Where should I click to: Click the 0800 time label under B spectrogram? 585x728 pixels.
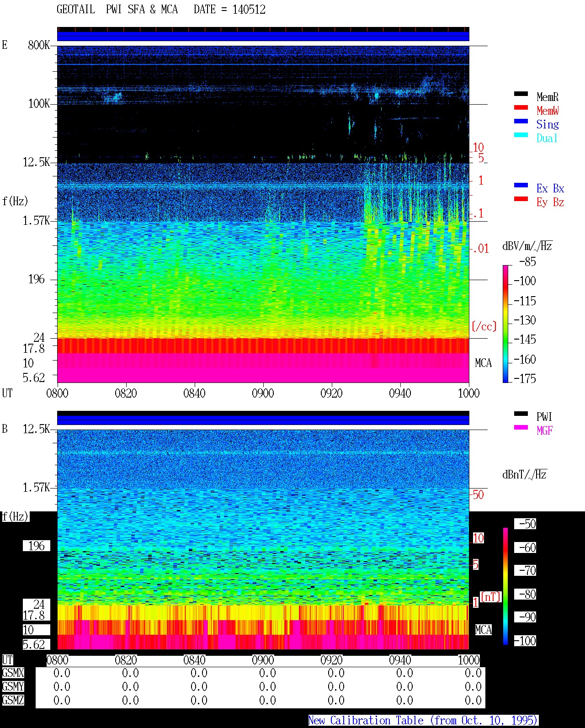click(x=57, y=660)
